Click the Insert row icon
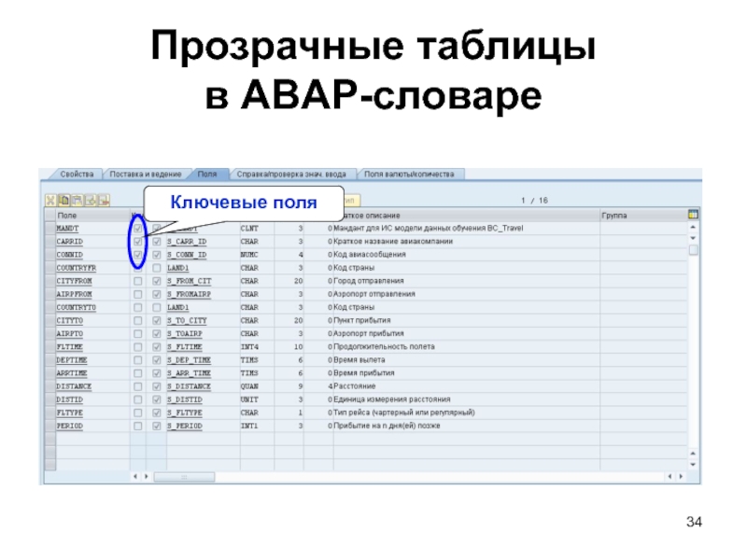 92,200
